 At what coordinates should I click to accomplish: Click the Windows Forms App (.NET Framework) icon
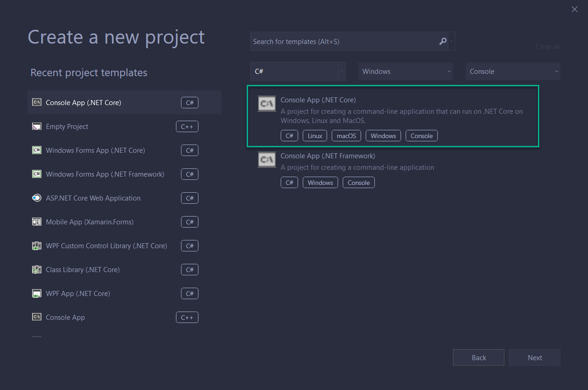tap(37, 174)
